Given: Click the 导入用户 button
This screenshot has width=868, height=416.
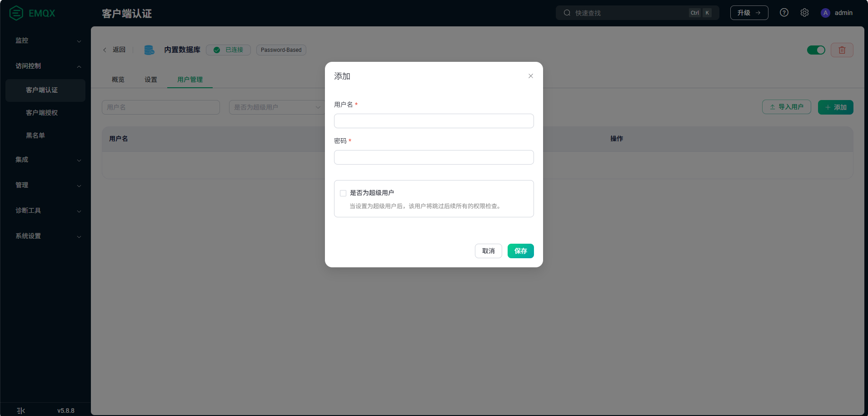Looking at the screenshot, I should coord(787,107).
